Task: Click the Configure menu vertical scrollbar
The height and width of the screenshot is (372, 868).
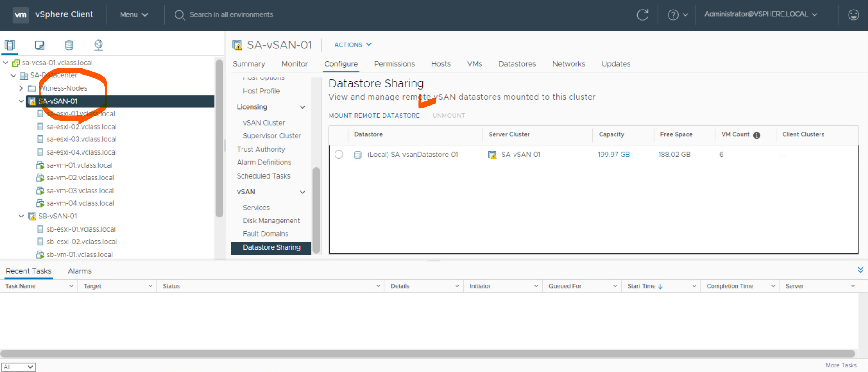Action: coord(316,210)
